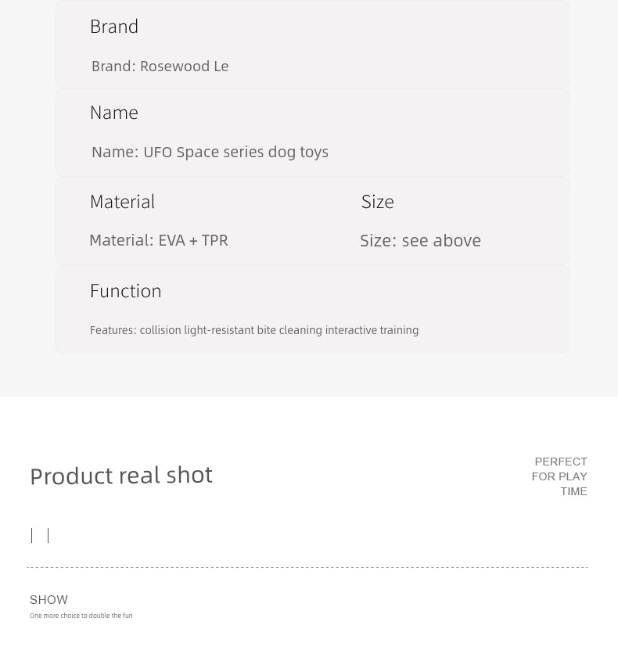Click the Name info card background
Image resolution: width=618 pixels, height=672 pixels.
coord(312,133)
